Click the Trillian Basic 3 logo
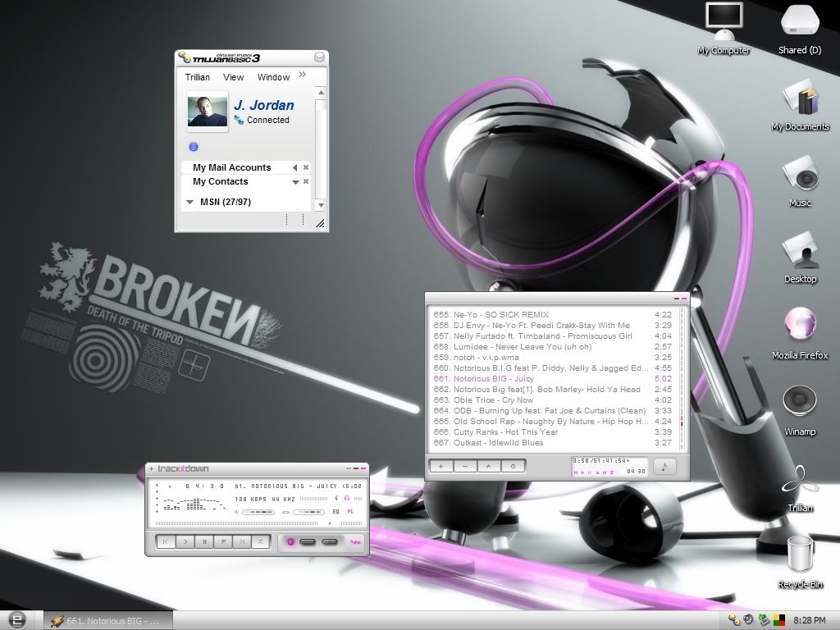 [220, 58]
